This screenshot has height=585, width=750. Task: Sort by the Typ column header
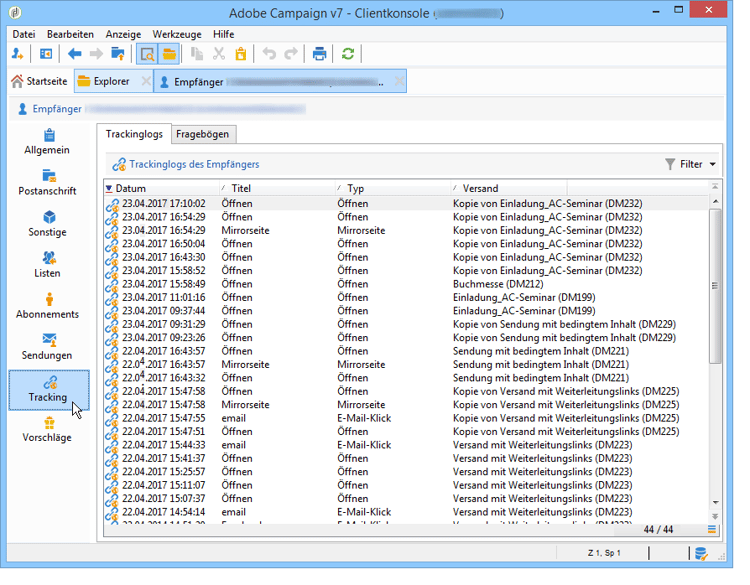393,188
